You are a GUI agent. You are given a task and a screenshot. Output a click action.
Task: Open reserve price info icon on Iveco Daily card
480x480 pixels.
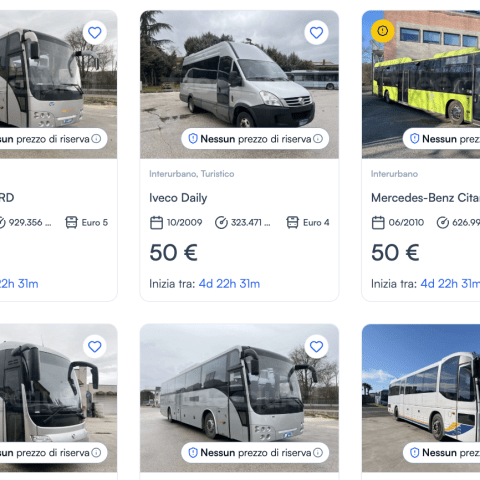318,139
